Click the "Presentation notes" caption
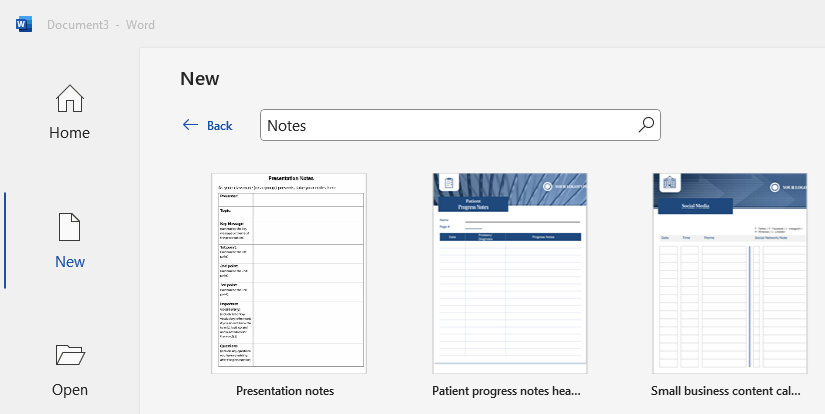The width and height of the screenshot is (825, 414). 285,391
